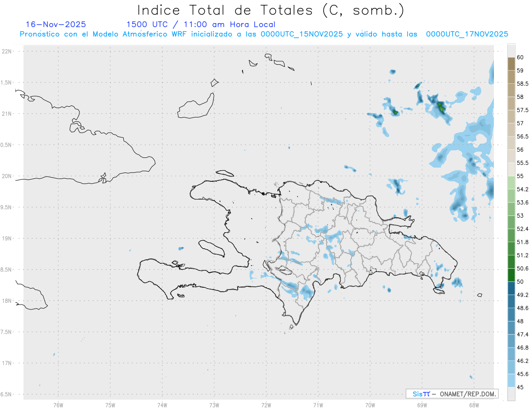Click the "18N" latitude label

(7, 301)
